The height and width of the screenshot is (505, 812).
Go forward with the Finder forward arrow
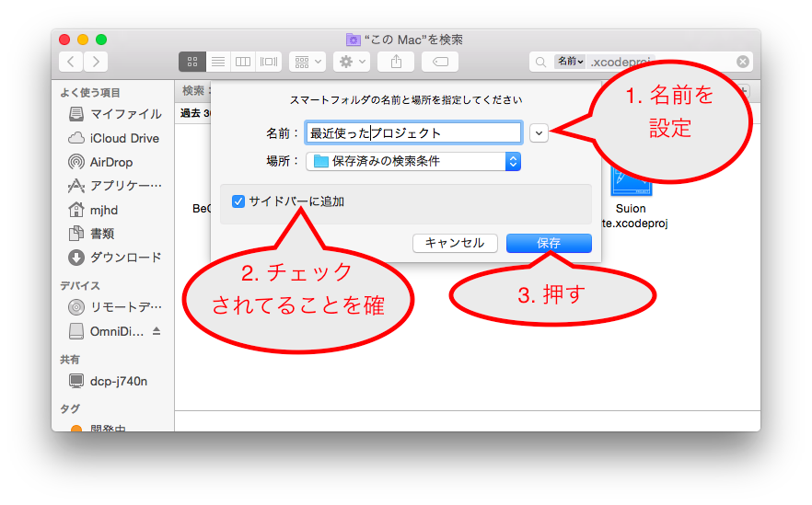96,62
